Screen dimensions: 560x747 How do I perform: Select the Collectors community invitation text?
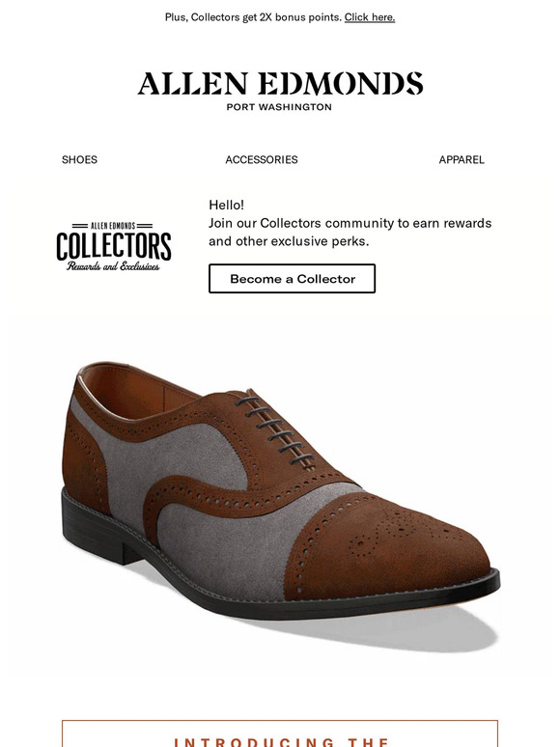(350, 232)
